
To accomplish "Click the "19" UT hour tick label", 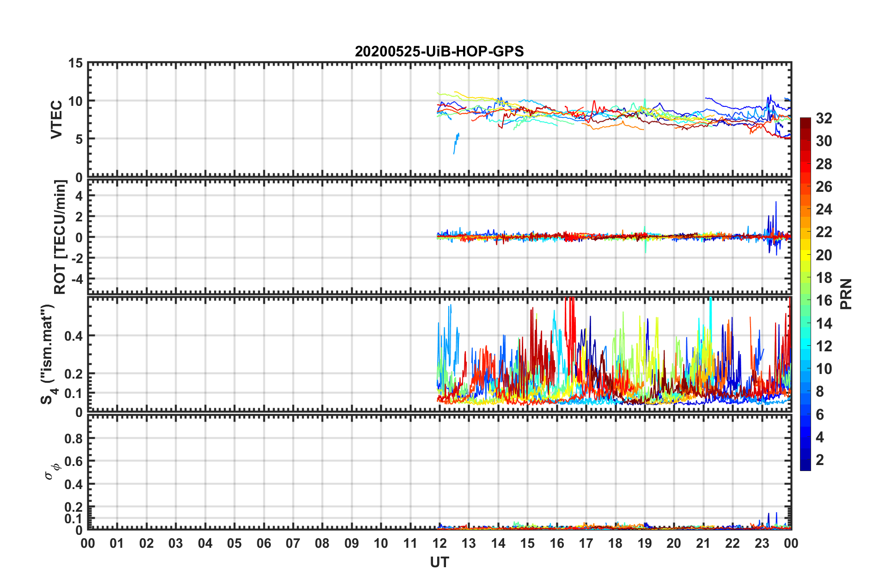I will pos(645,543).
